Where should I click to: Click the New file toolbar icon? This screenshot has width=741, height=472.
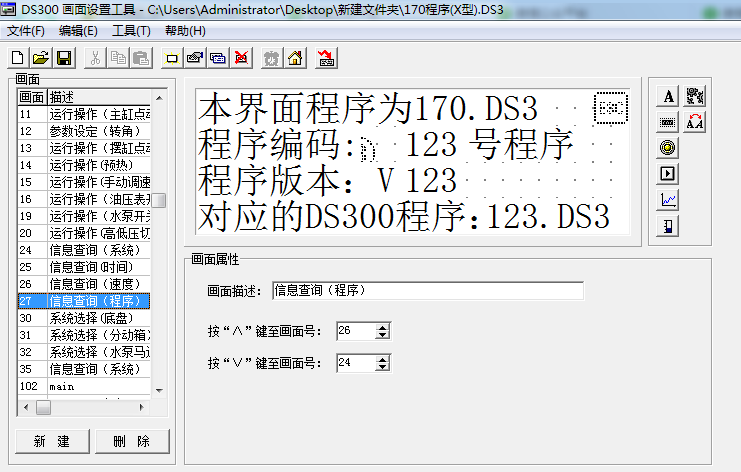18,58
